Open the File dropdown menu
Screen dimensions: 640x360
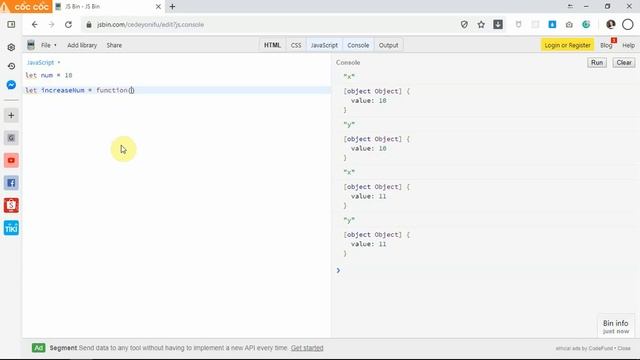tap(49, 45)
